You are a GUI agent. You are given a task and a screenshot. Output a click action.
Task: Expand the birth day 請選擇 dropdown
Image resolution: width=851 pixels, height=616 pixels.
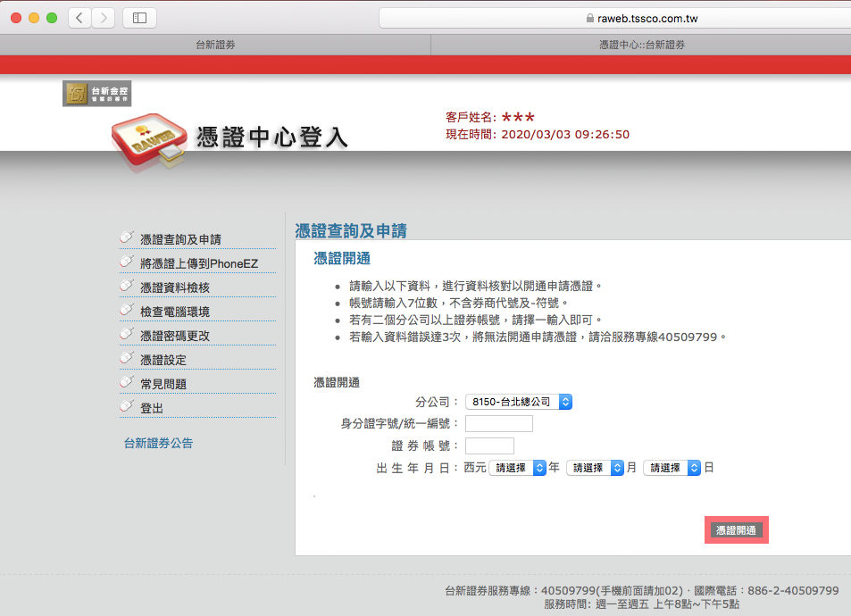[672, 468]
